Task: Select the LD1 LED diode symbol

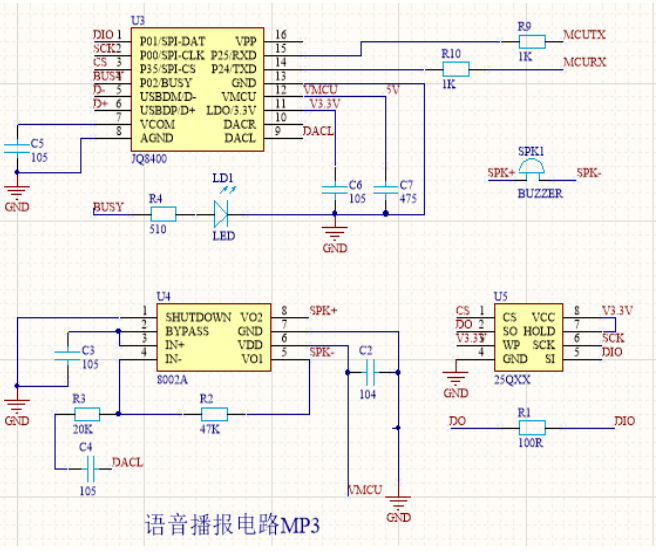Action: (x=221, y=214)
